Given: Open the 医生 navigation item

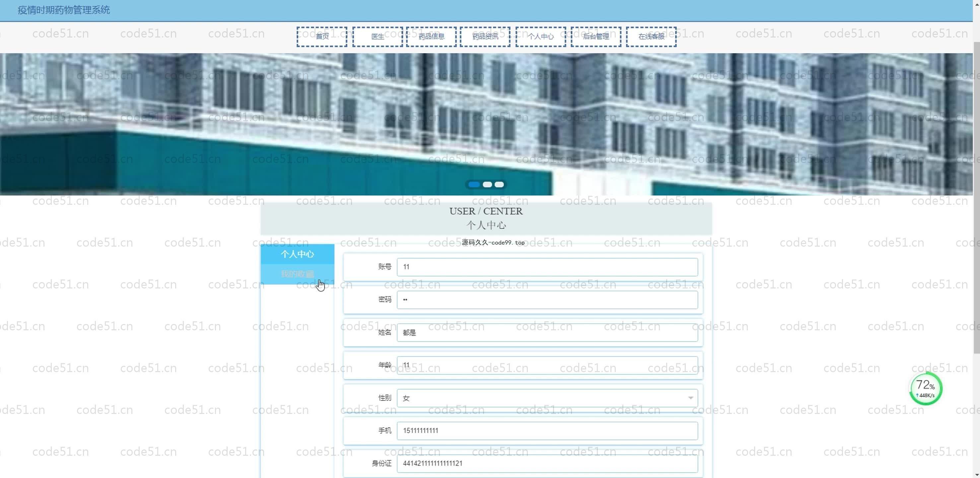Looking at the screenshot, I should [378, 37].
